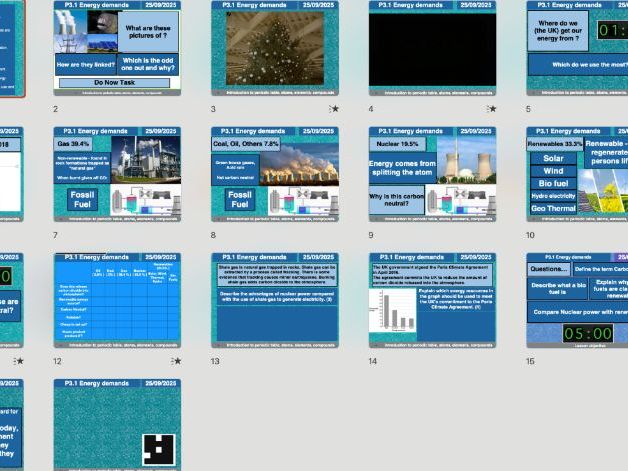Image resolution: width=628 pixels, height=471 pixels.
Task: Select slide 7 'Gas 39.4%' thumbnail
Action: [x=117, y=174]
